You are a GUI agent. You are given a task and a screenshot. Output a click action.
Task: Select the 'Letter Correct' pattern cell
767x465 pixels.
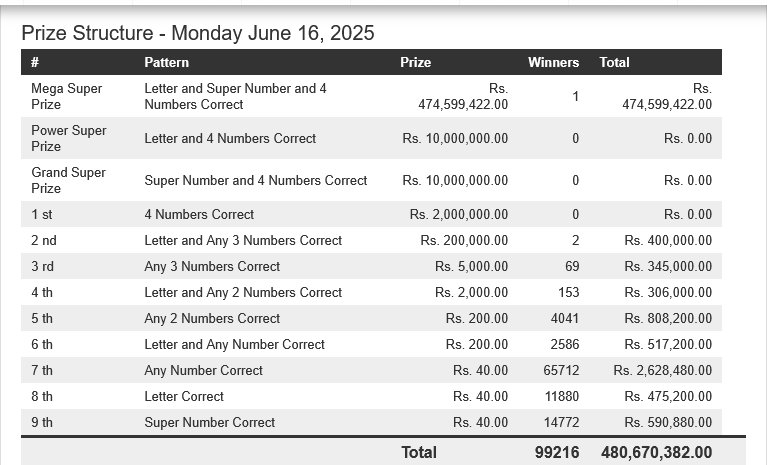pyautogui.click(x=184, y=396)
